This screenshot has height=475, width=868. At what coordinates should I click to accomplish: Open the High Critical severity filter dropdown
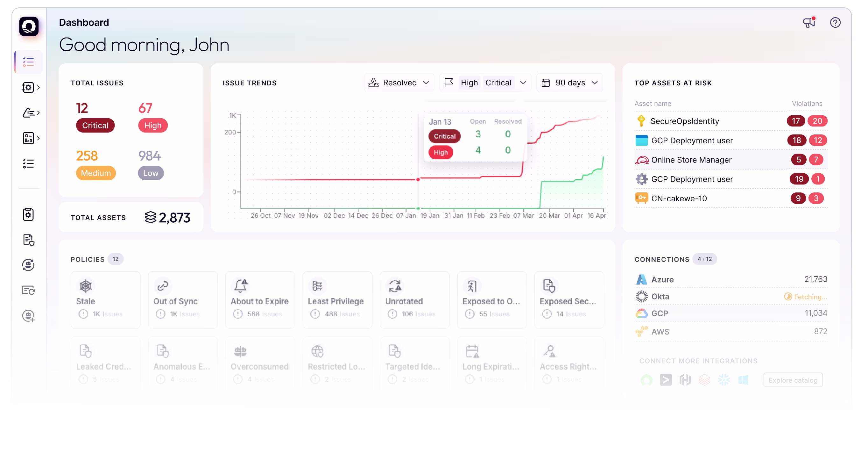tap(485, 83)
